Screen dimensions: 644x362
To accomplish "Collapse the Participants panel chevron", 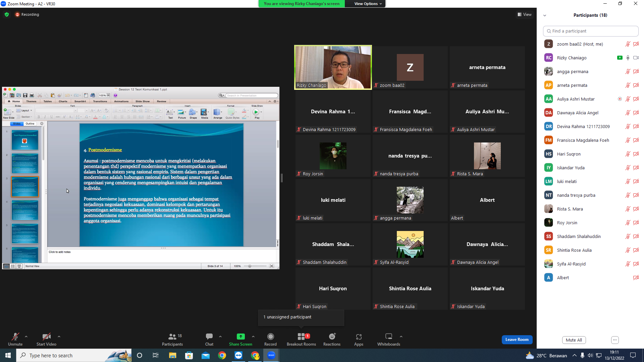I will tap(545, 15).
